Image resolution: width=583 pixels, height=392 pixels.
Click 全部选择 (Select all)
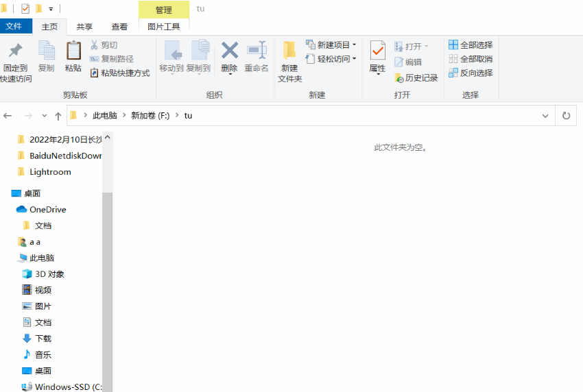click(x=471, y=45)
